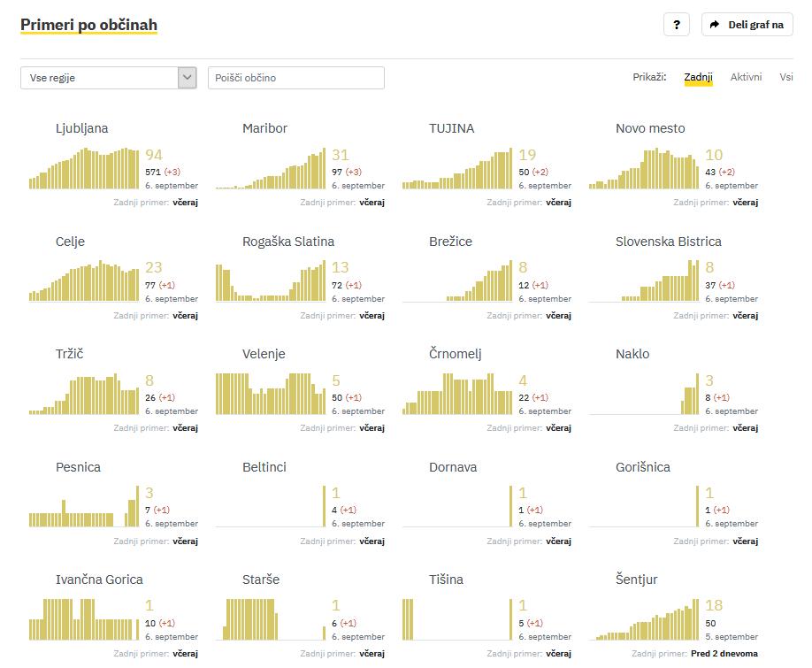
Task: Click the Primeri po občinah heading
Action: pos(88,25)
